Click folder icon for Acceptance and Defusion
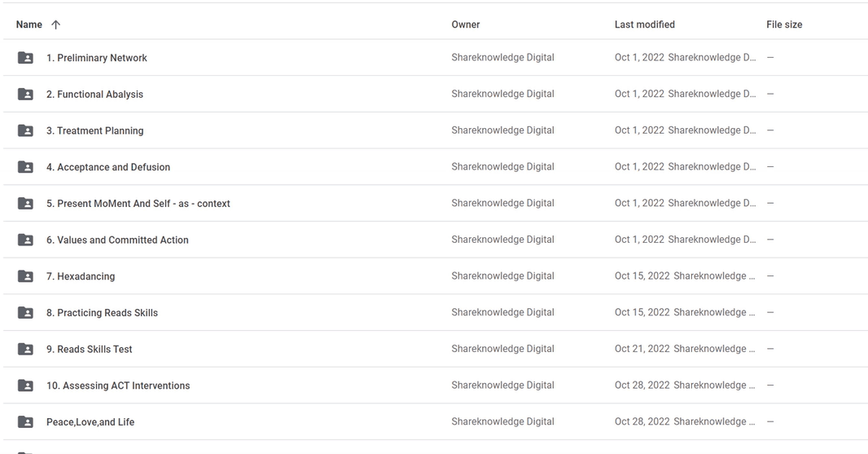Viewport: 868px width, 454px height. click(x=26, y=167)
